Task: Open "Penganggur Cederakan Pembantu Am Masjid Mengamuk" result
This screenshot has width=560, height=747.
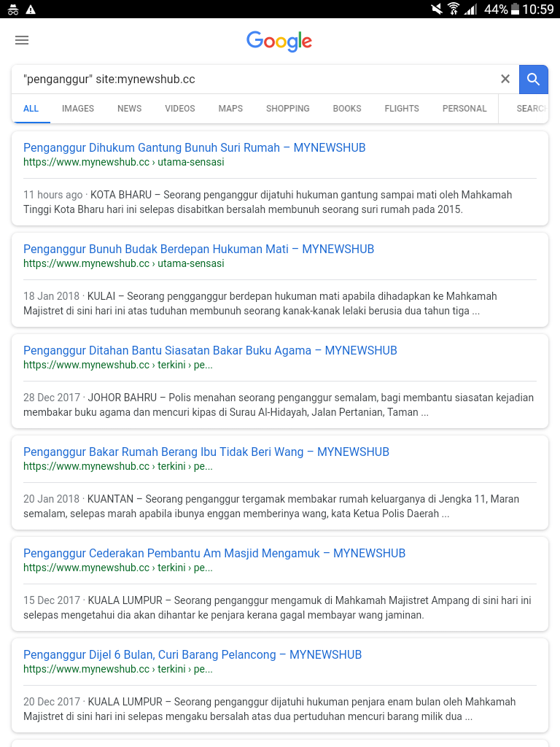Action: (x=214, y=554)
